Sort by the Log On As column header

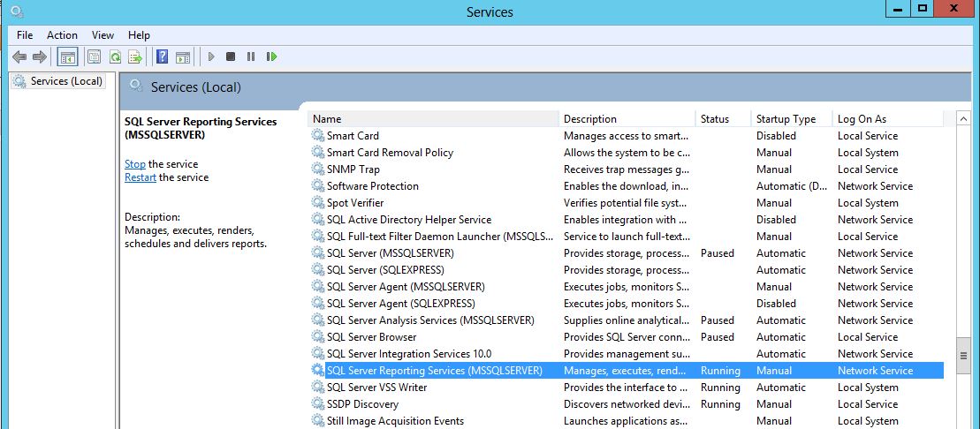tap(888, 118)
